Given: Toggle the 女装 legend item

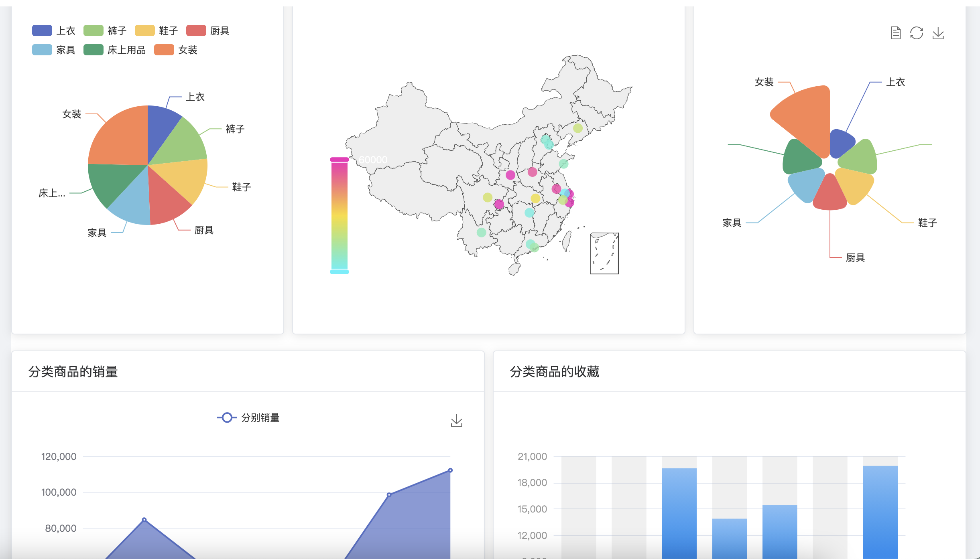Looking at the screenshot, I should tap(164, 50).
